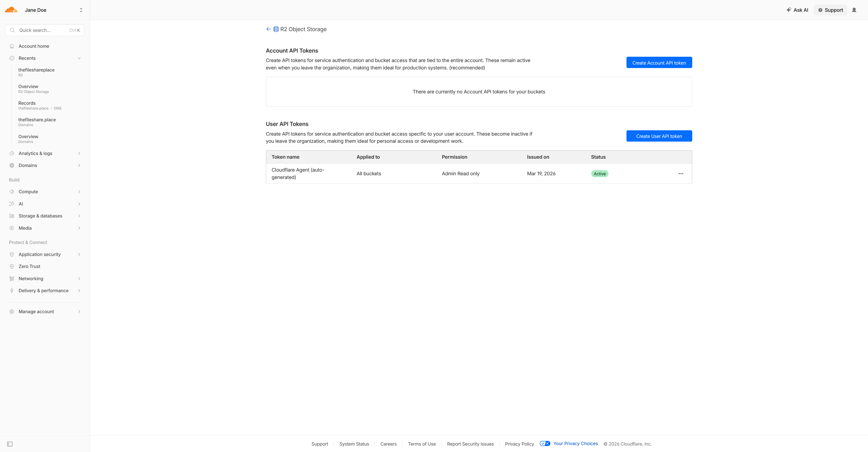Image resolution: width=868 pixels, height=452 pixels.
Task: Click the Domains globe icon
Action: pos(12,165)
